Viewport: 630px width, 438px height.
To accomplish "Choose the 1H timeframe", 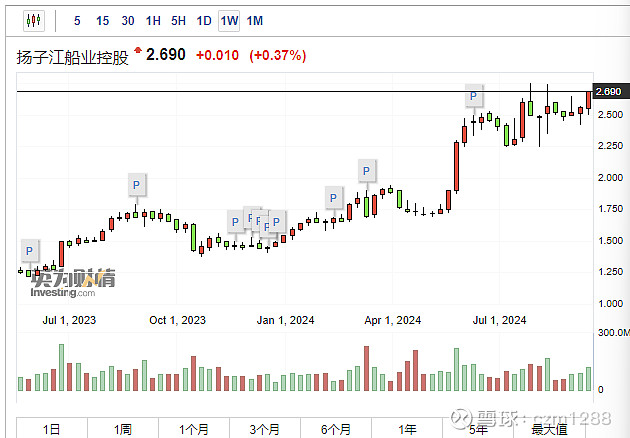I will 153,20.
